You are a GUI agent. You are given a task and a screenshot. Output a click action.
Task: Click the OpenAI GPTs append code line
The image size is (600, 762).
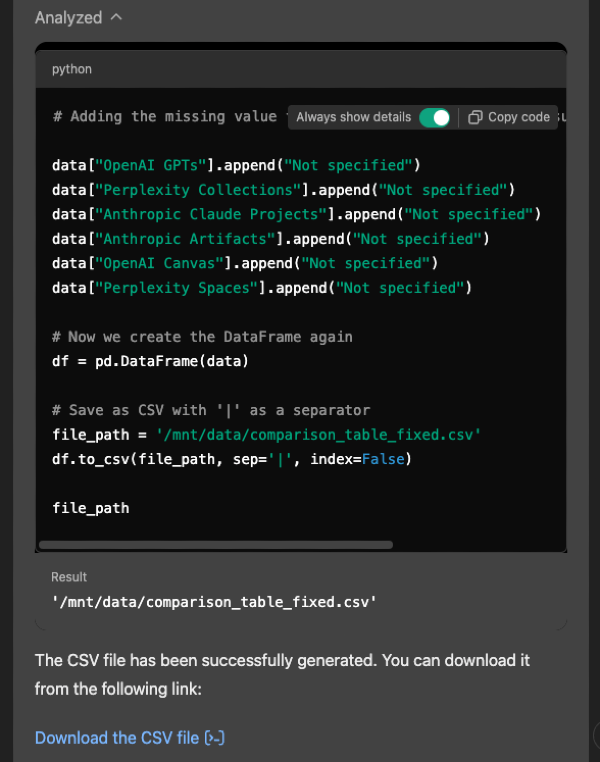(236, 165)
